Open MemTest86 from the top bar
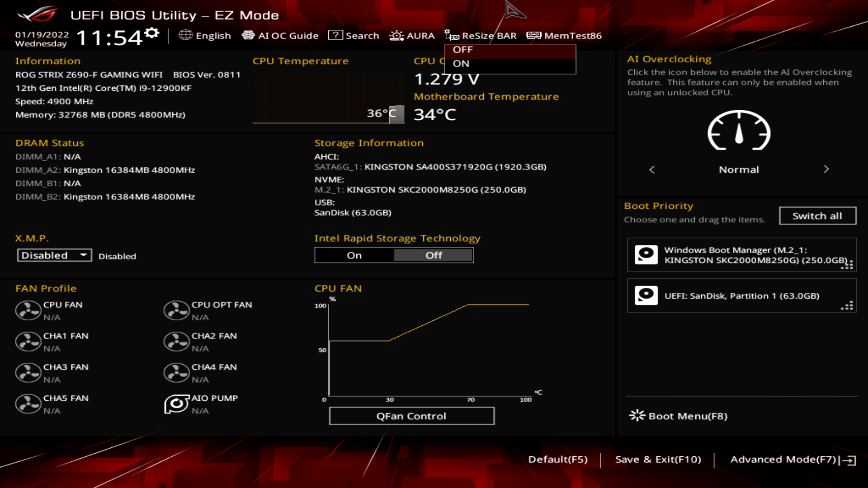This screenshot has width=868, height=488. point(564,35)
